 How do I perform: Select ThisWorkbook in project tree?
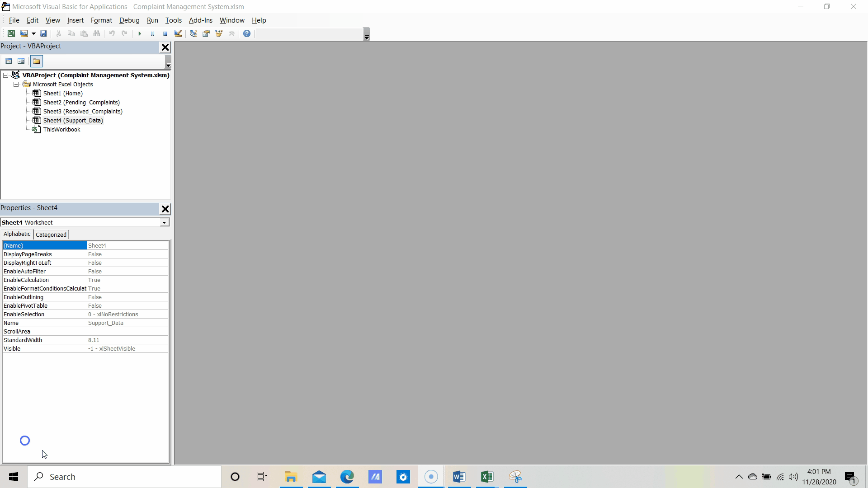tap(61, 129)
